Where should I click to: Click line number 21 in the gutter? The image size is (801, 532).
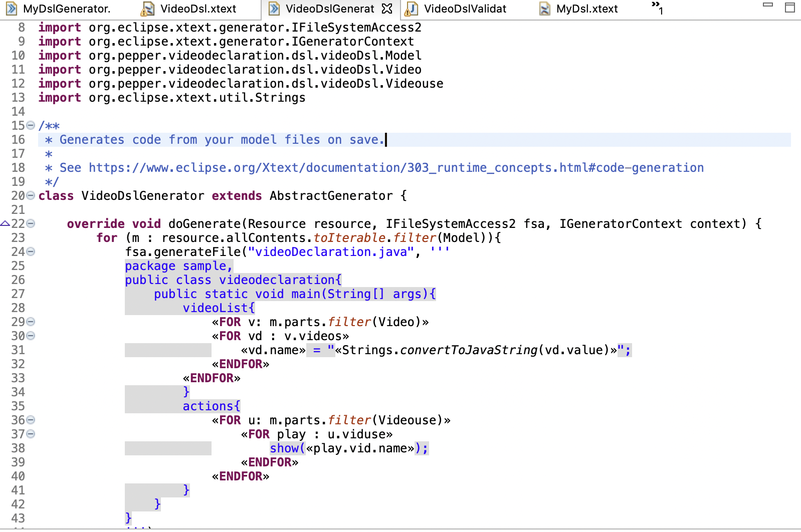pyautogui.click(x=18, y=210)
